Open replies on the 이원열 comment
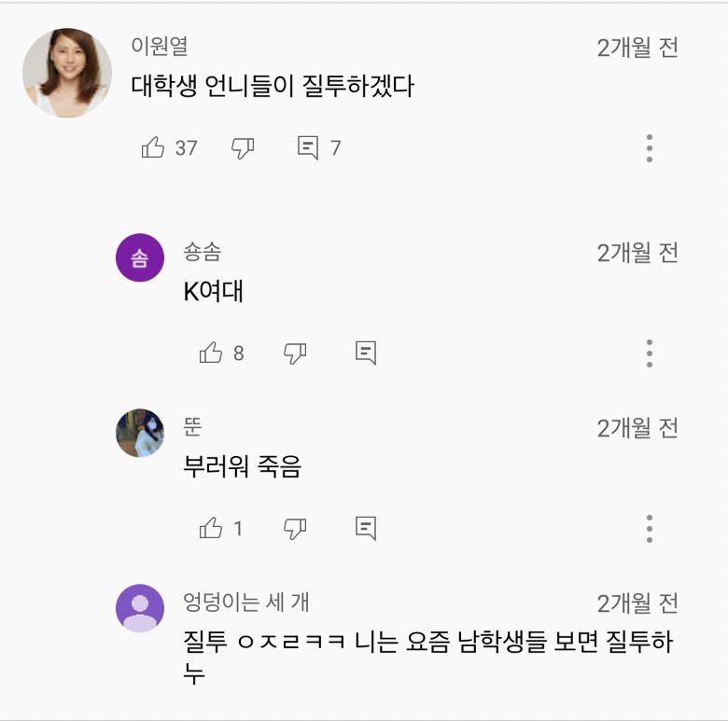728x721 pixels. (x=308, y=147)
